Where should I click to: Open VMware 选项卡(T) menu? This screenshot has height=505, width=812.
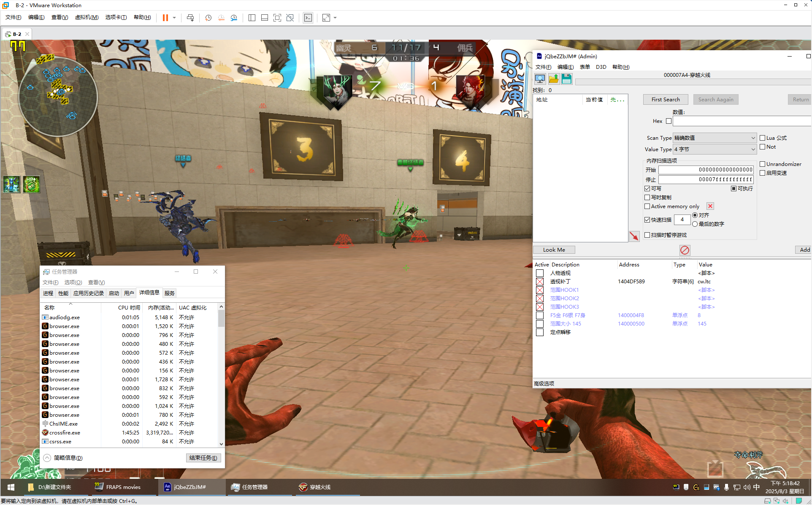click(x=116, y=17)
